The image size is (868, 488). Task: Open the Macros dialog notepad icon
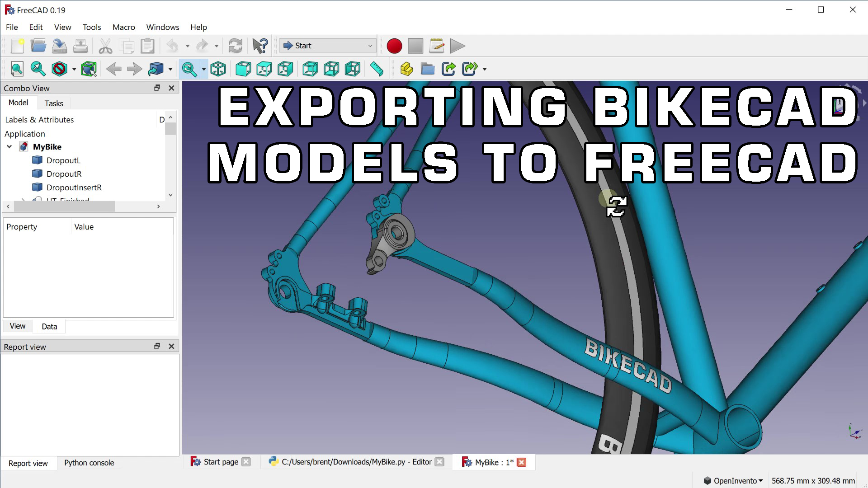(437, 46)
